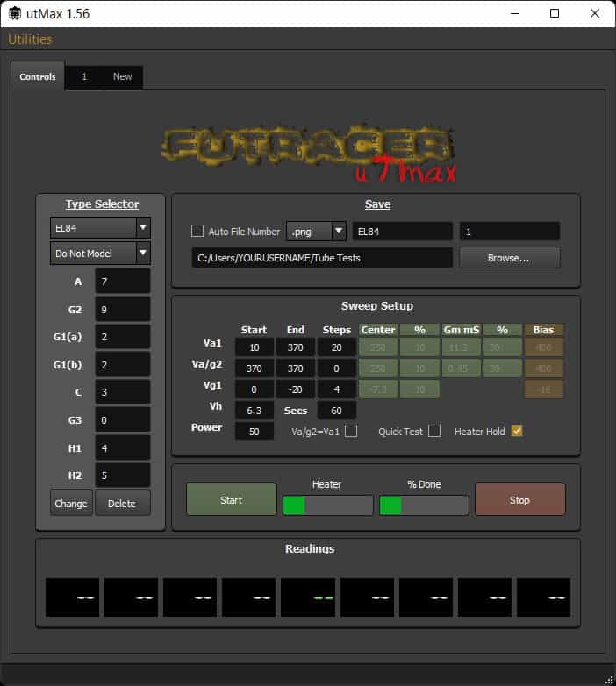Viewport: 616px width, 686px height.
Task: Click the green highlighted Readings display
Action: (308, 597)
